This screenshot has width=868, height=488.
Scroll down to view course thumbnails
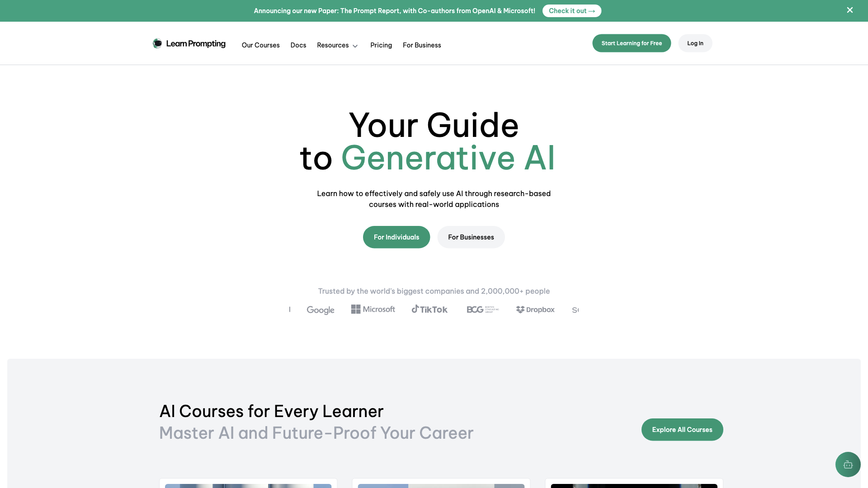pos(434,486)
